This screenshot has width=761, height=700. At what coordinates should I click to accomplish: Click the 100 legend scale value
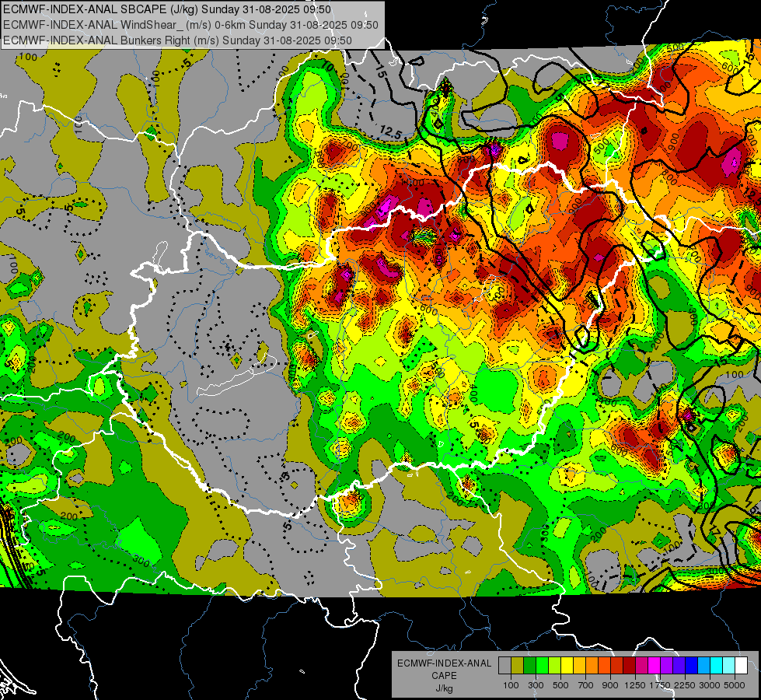point(511,685)
